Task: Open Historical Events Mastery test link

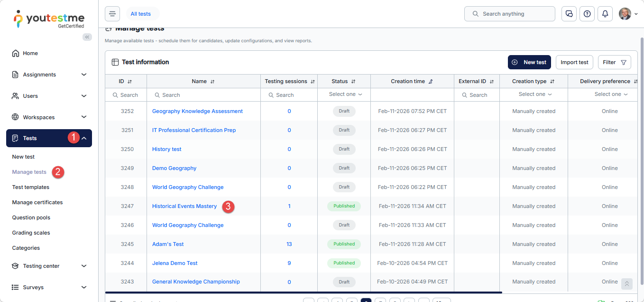Action: click(x=184, y=206)
